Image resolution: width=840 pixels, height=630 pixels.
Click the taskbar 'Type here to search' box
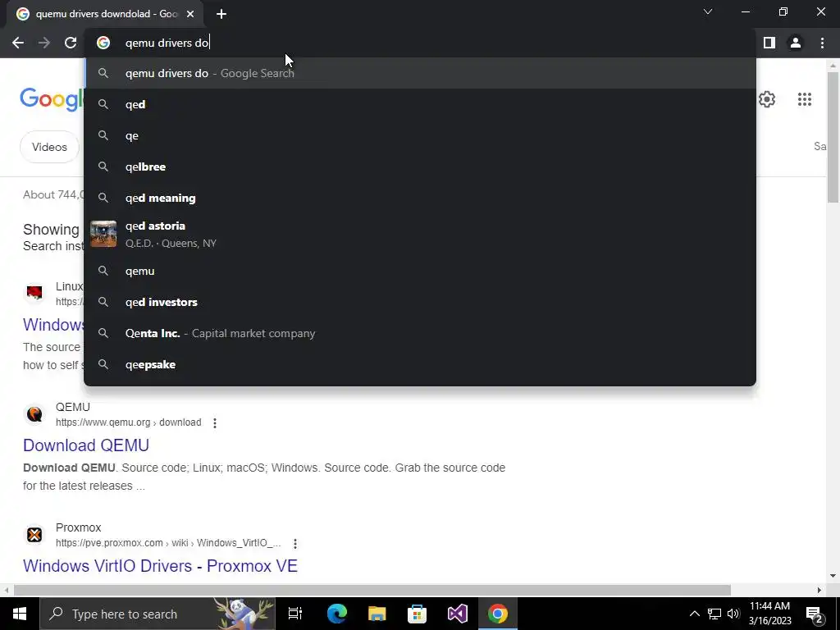point(157,614)
